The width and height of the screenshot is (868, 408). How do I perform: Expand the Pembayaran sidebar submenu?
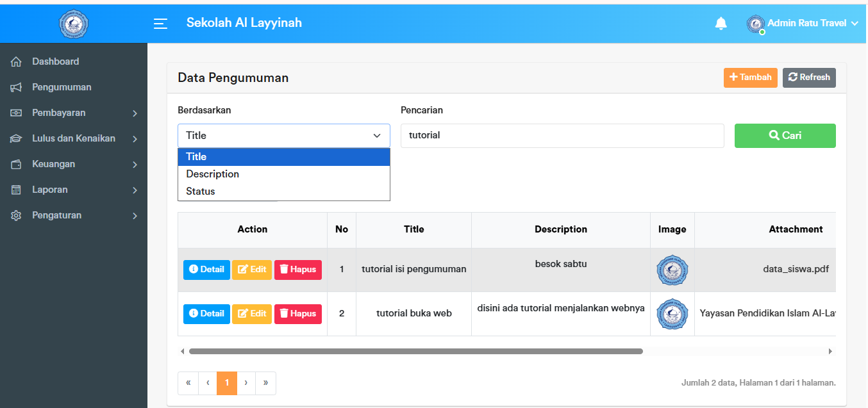coord(74,113)
